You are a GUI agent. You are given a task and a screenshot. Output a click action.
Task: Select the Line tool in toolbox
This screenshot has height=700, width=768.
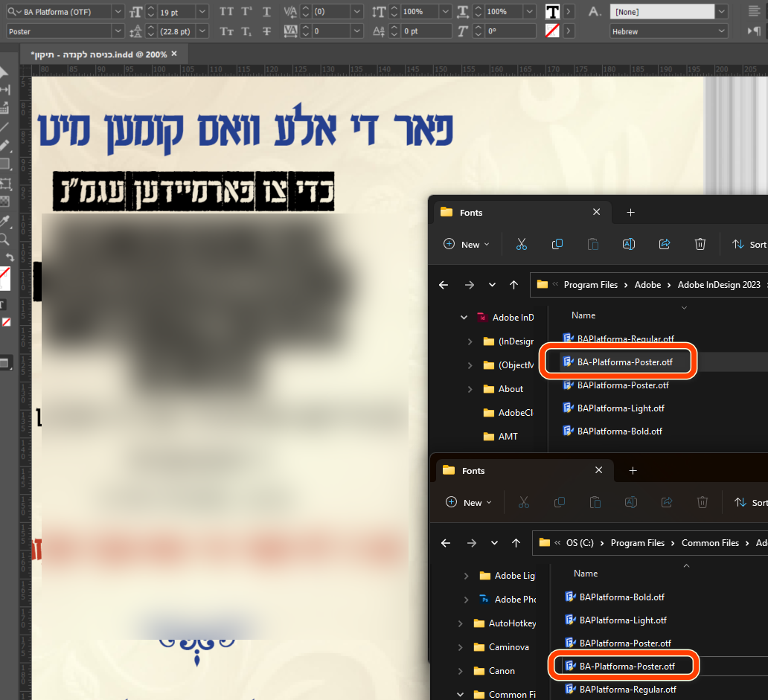tap(4, 126)
